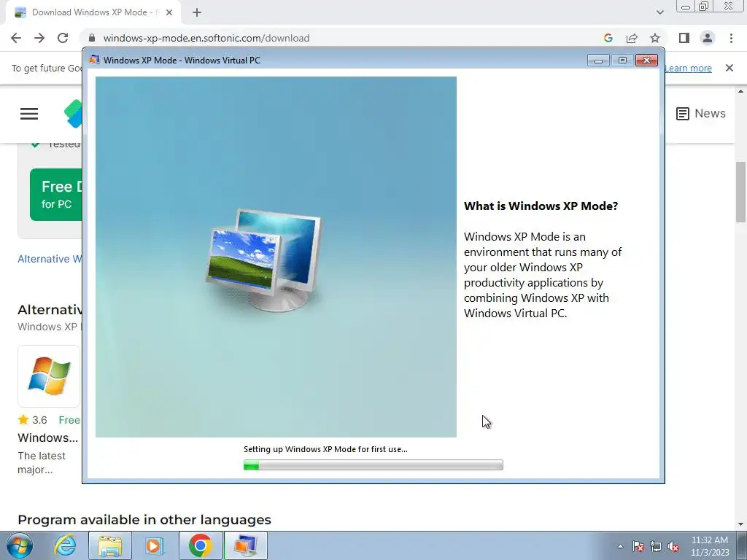Screen dimensions: 747x560
Task: Open Google icon in address bar
Action: point(608,38)
